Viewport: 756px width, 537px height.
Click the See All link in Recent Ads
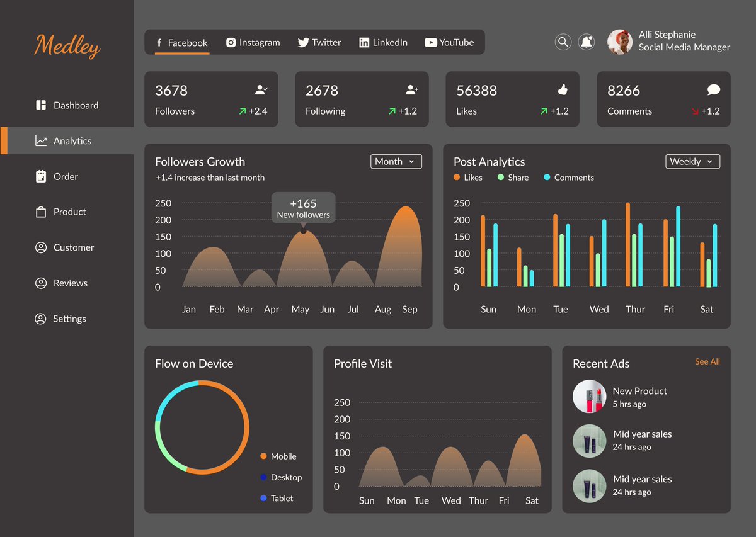(x=707, y=361)
